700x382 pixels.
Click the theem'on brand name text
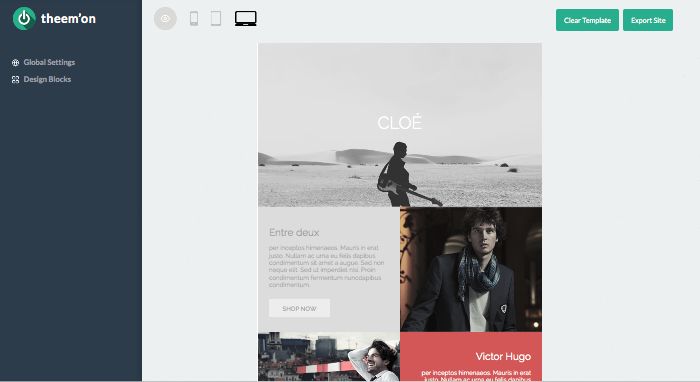pyautogui.click(x=68, y=19)
